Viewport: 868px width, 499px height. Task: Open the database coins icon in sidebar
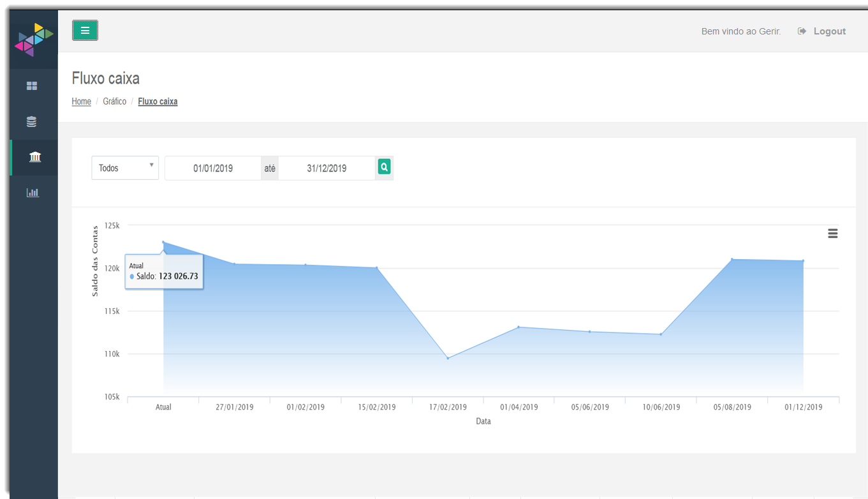[x=31, y=121]
